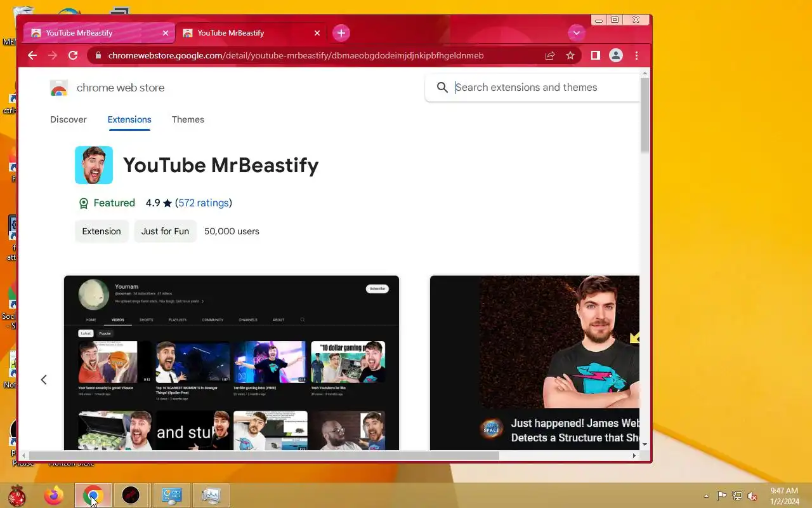Click the 50,000 users text

pyautogui.click(x=232, y=231)
